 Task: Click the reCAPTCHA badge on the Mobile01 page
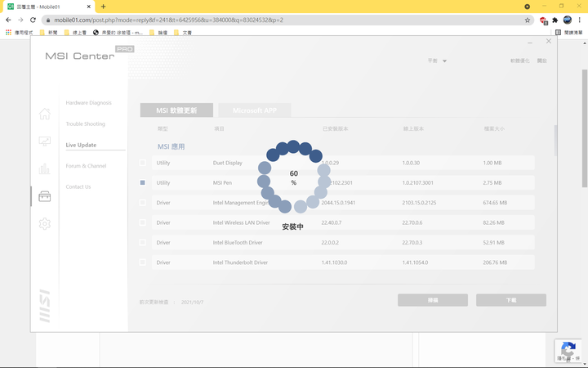click(568, 351)
